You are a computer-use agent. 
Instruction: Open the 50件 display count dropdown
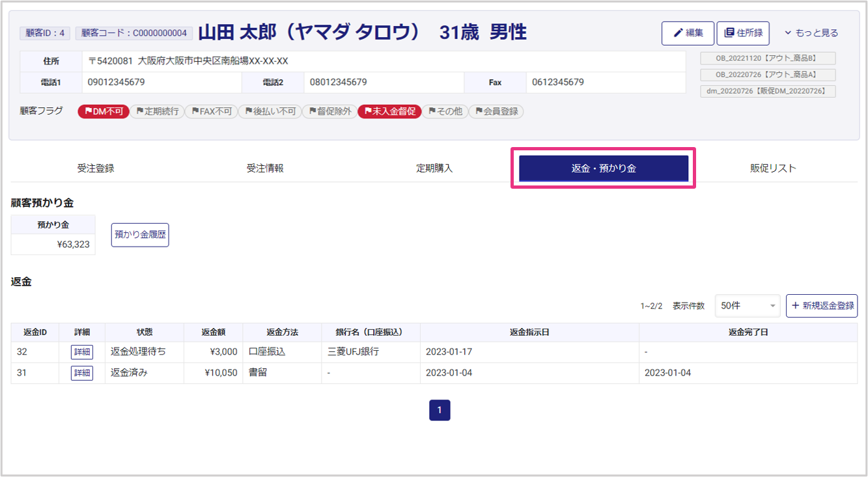pos(747,306)
